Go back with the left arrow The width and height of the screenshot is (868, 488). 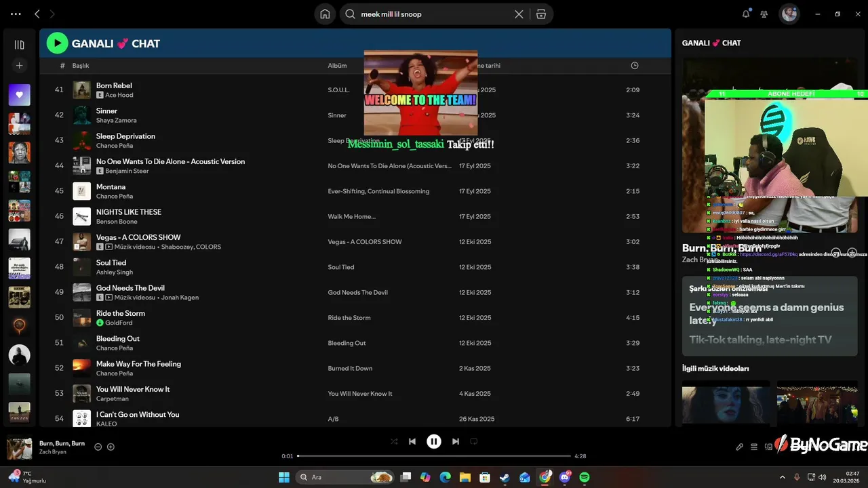pos(37,14)
